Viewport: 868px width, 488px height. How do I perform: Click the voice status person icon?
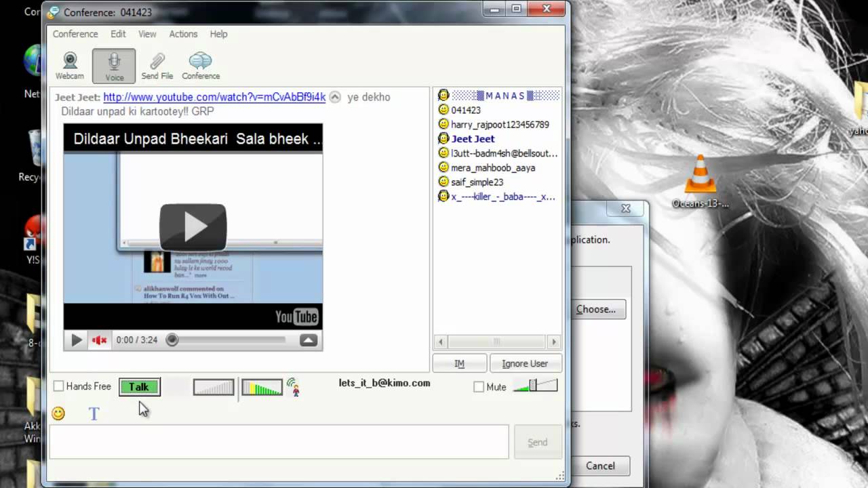[x=294, y=387]
